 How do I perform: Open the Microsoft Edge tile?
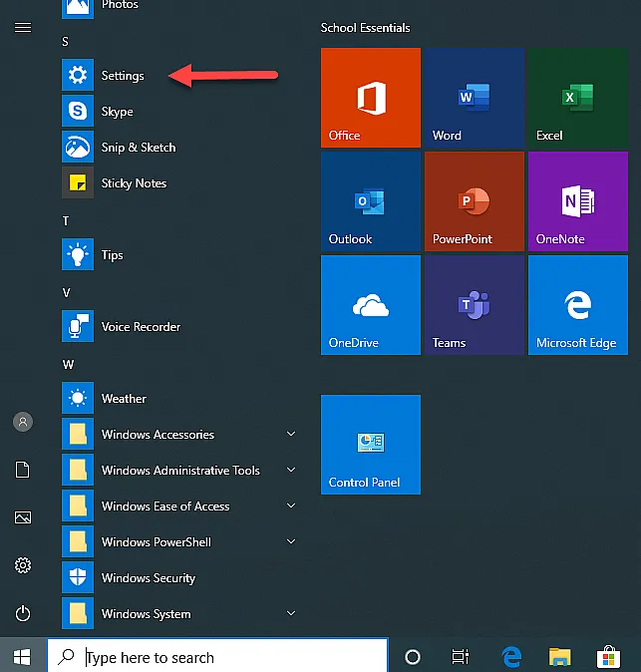[x=578, y=305]
